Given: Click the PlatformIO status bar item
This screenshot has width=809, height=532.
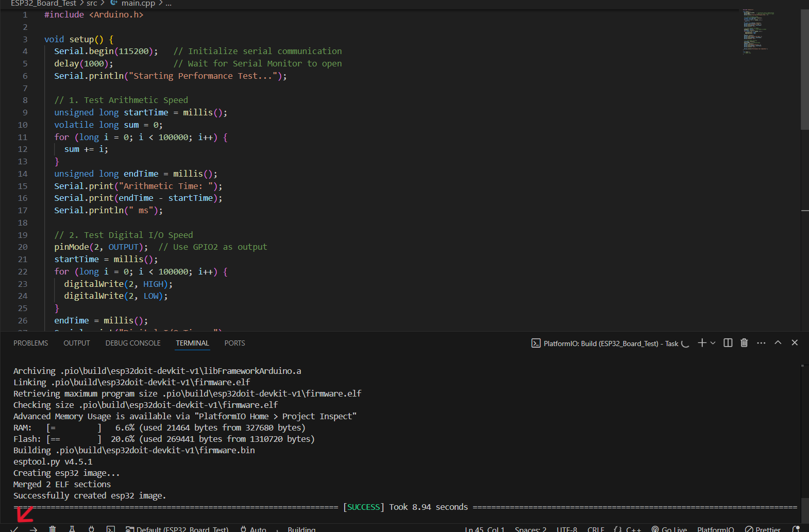Looking at the screenshot, I should pyautogui.click(x=715, y=529).
